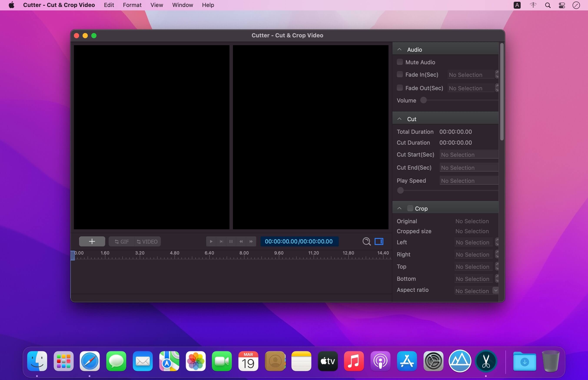The width and height of the screenshot is (588, 380).
Task: Click the Volume slider knob
Action: point(423,100)
